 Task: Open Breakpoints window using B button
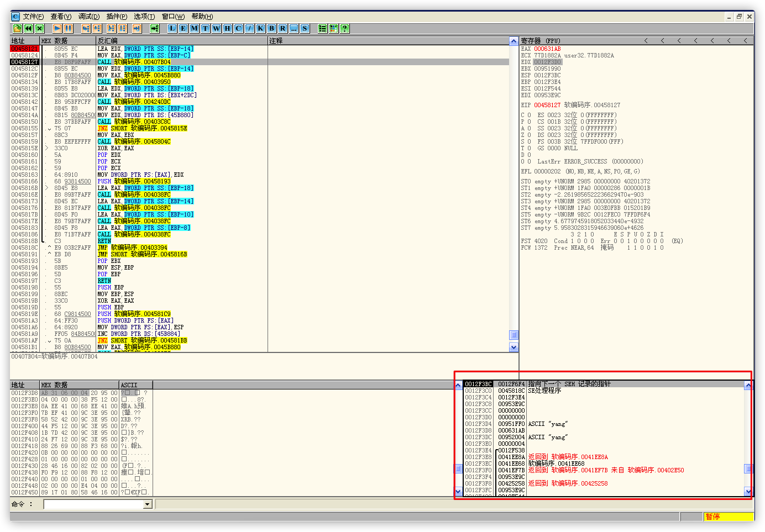pyautogui.click(x=272, y=28)
